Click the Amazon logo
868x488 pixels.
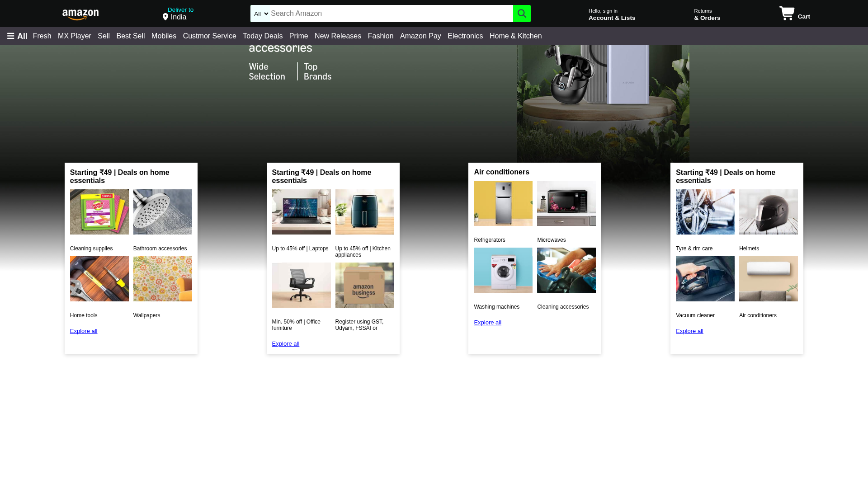coord(80,14)
